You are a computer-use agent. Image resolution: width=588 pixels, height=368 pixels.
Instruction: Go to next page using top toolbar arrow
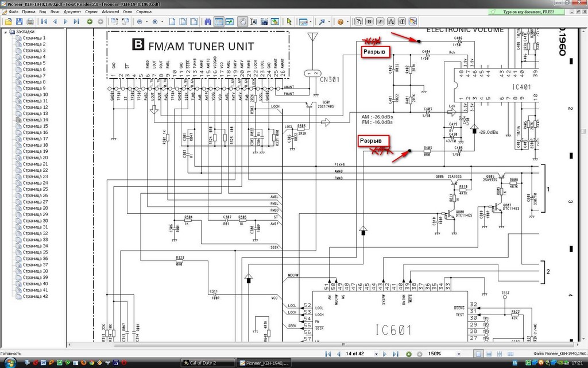coord(66,22)
